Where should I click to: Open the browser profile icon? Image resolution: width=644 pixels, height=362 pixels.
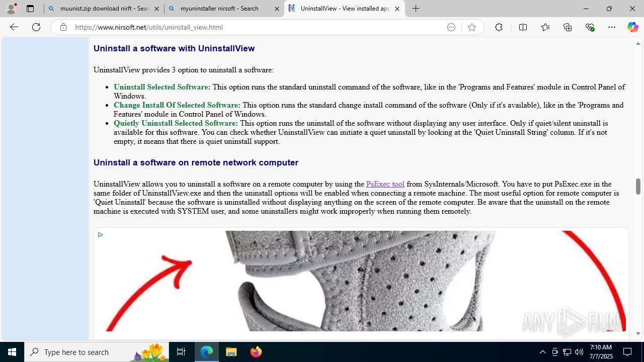point(11,9)
